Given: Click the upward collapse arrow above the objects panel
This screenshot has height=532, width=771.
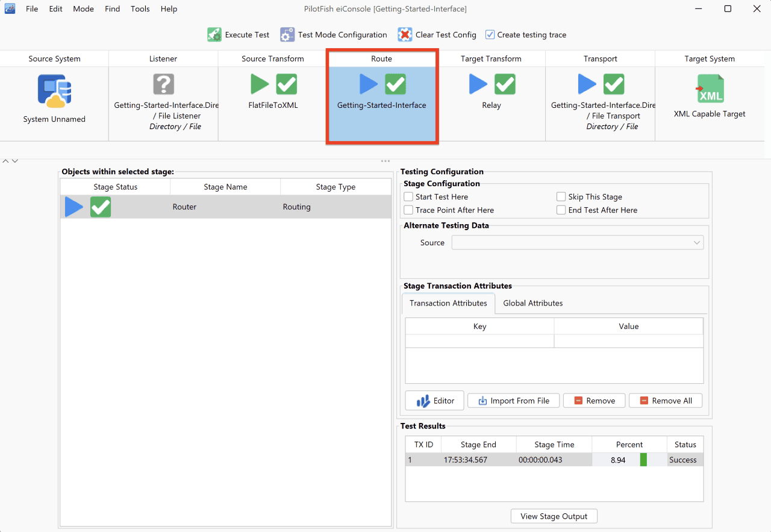Looking at the screenshot, I should click(6, 161).
